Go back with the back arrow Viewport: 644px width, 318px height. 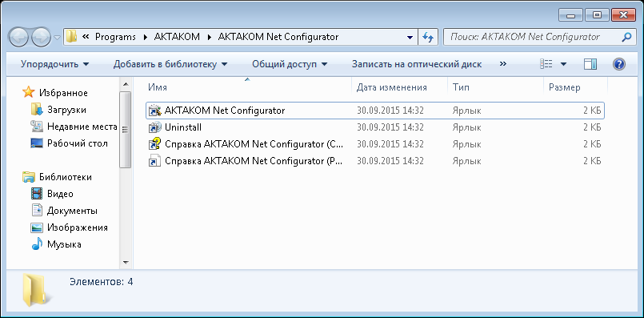(x=18, y=38)
